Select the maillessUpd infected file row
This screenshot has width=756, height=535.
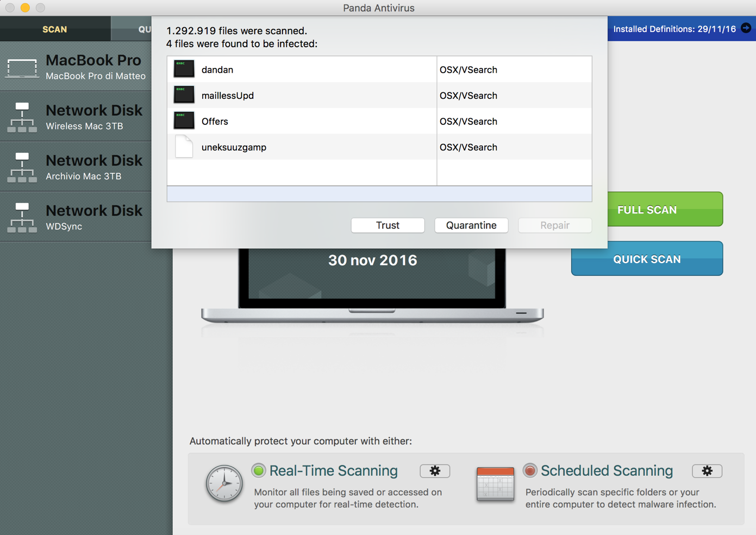(x=379, y=95)
